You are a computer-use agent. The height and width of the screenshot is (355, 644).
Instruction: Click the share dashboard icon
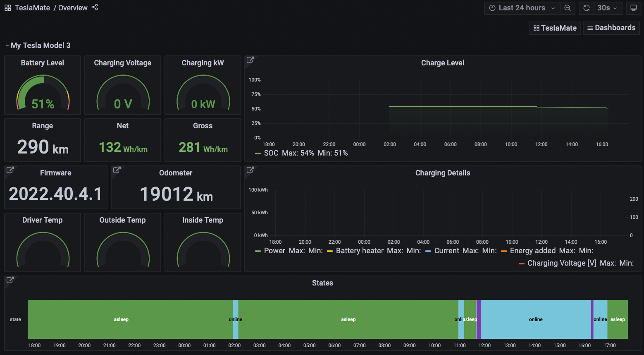95,7
